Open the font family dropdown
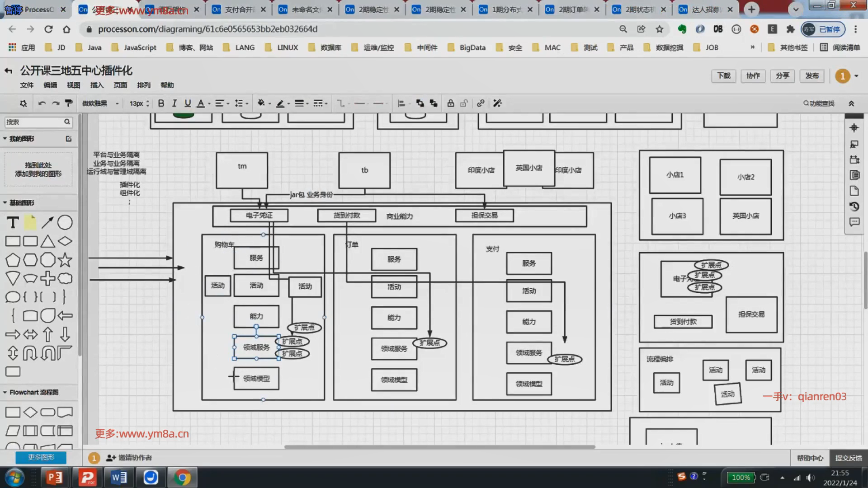Viewport: 868px width, 488px height. coord(100,103)
